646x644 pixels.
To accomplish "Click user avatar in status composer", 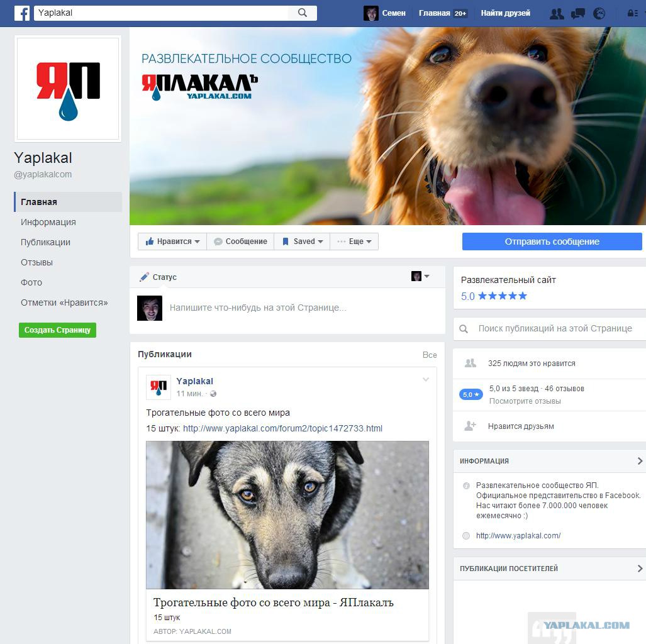I will click(150, 308).
